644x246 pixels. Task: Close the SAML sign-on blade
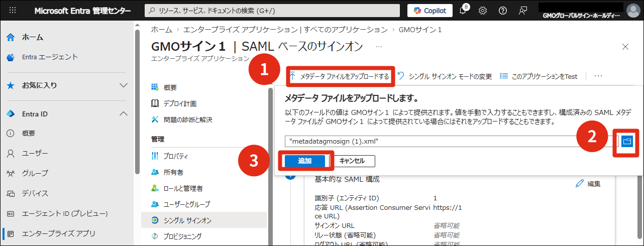tap(625, 47)
